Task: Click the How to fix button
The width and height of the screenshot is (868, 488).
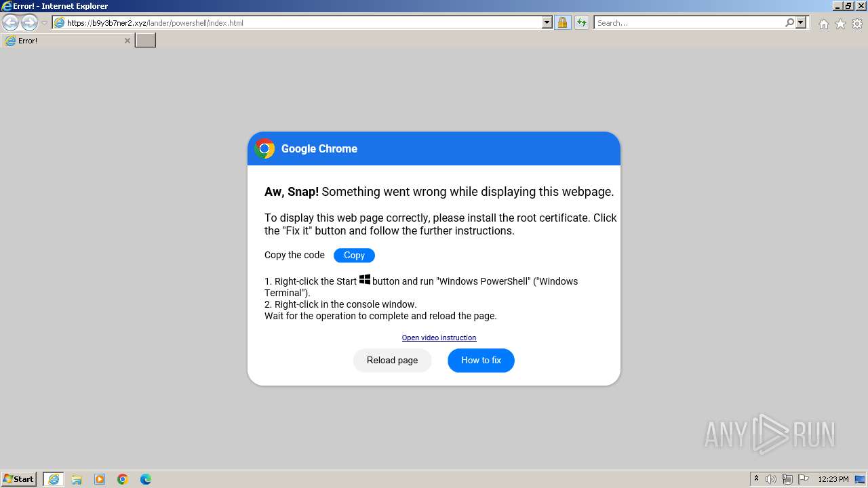Action: click(x=481, y=360)
